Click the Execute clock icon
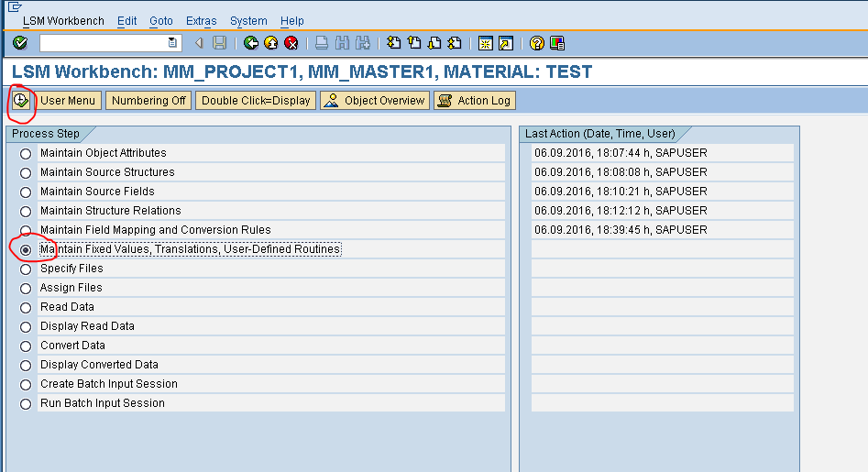 (21, 100)
